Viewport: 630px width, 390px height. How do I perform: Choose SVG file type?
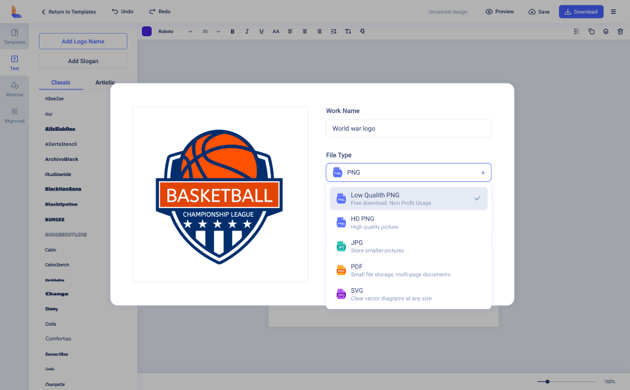pos(409,294)
